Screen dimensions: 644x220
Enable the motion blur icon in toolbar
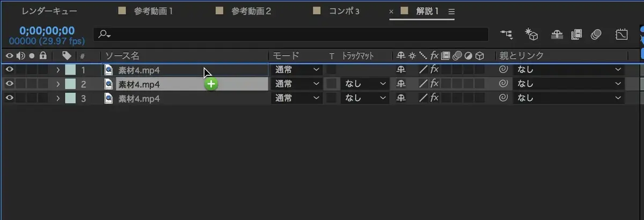tap(596, 35)
